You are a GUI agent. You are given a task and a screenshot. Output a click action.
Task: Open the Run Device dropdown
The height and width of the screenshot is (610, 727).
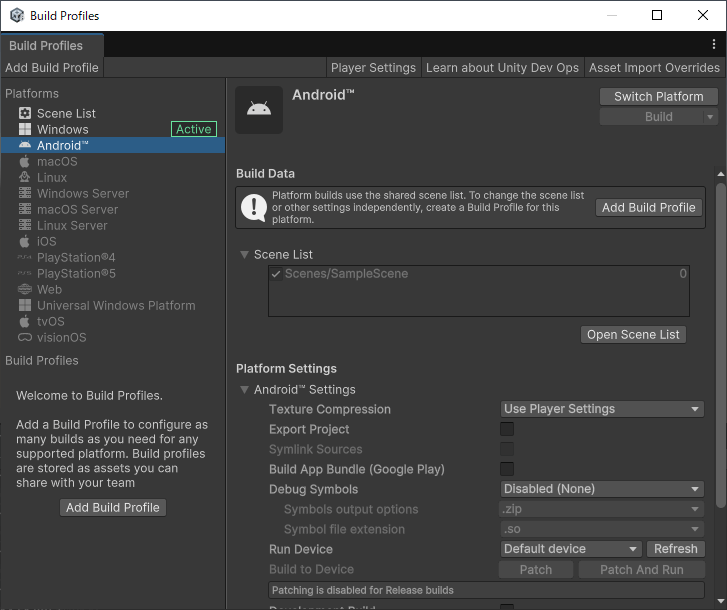click(x=571, y=549)
